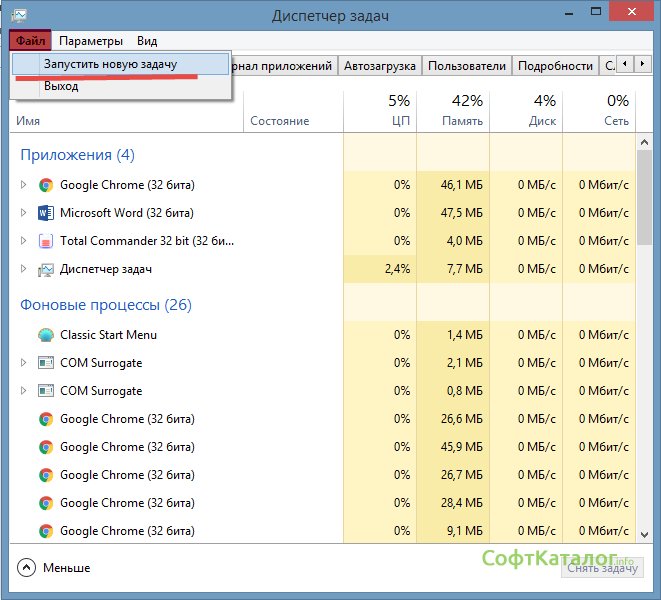This screenshot has height=600, width=661.
Task: Click the Classic Start Menu shell icon
Action: click(x=45, y=335)
